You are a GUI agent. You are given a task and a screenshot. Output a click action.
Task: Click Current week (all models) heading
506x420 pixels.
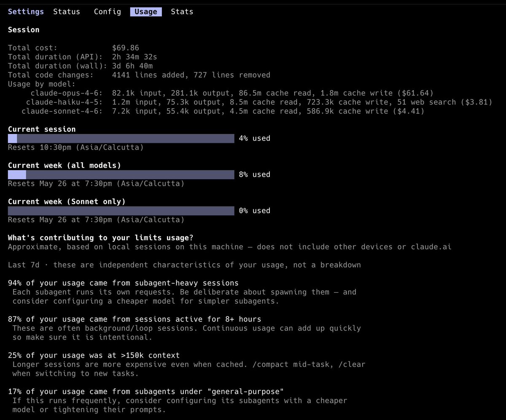(x=65, y=166)
